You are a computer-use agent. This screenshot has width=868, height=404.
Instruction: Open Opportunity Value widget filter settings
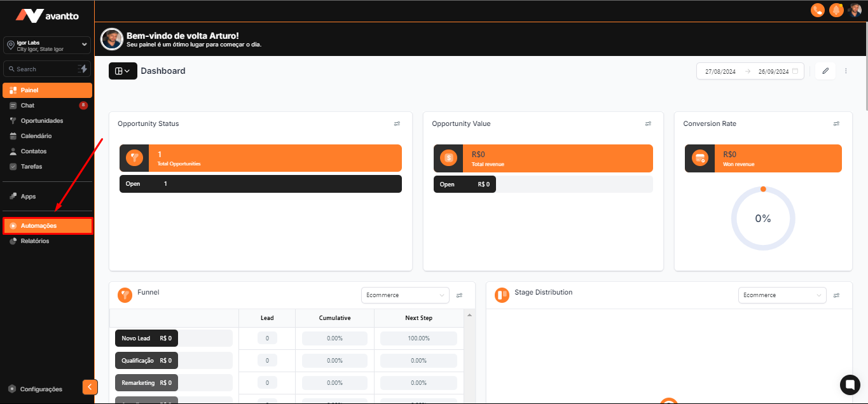648,124
